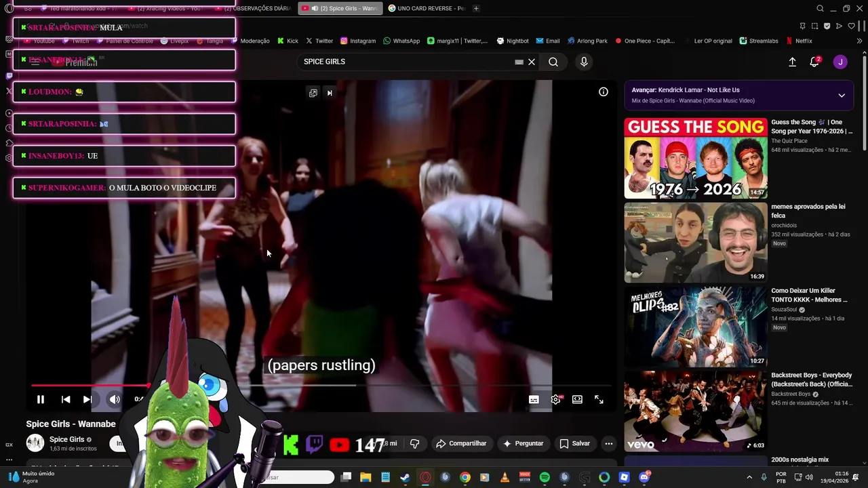
Task: Open the YouTube upload/create icon
Action: pos(792,62)
